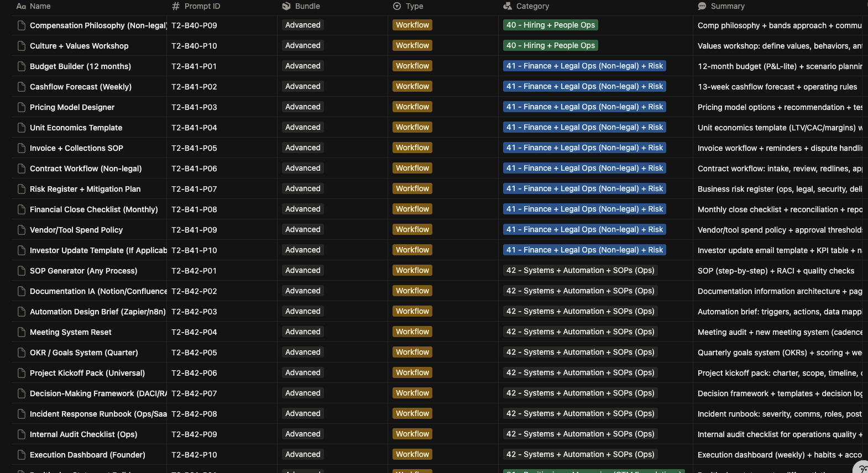Click the Advanced bundle tag for Meeting System Reset
Screen dimensions: 868x473
point(303,332)
